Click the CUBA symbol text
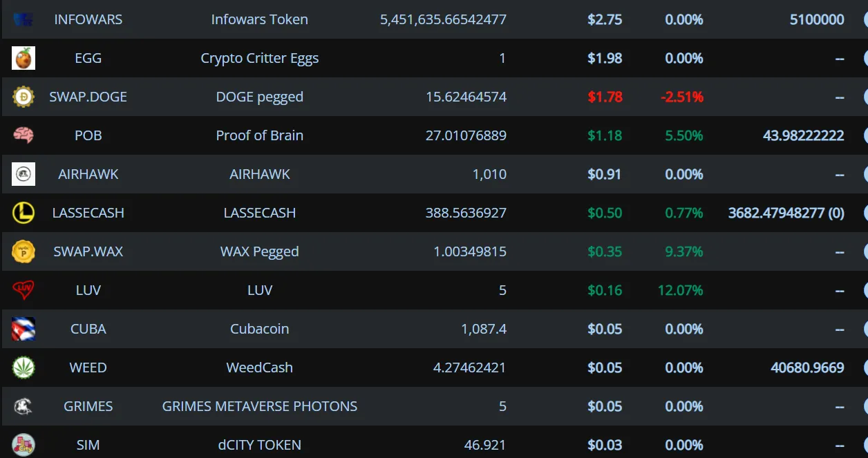 [x=88, y=329]
